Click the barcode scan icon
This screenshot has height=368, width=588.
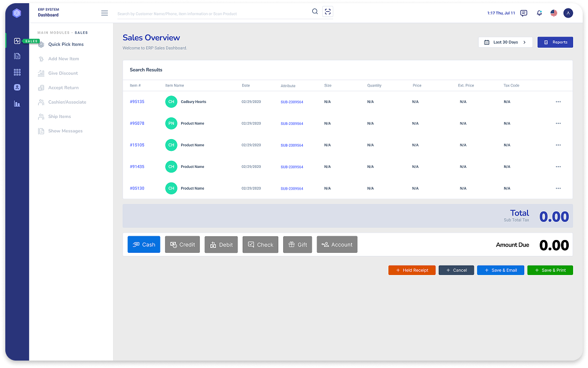tap(328, 12)
